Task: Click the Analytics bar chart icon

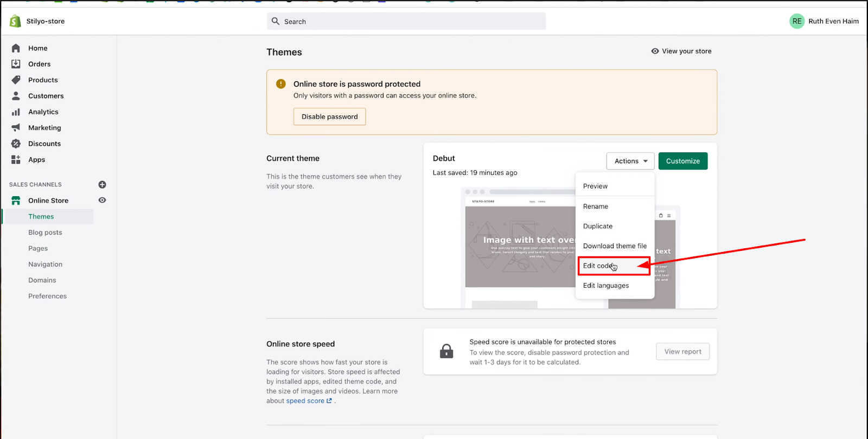Action: coord(16,112)
